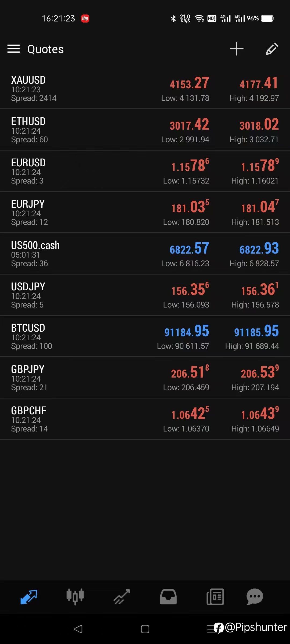Tap the Android back navigation button
Screen dimensions: 290x644
pos(78,629)
